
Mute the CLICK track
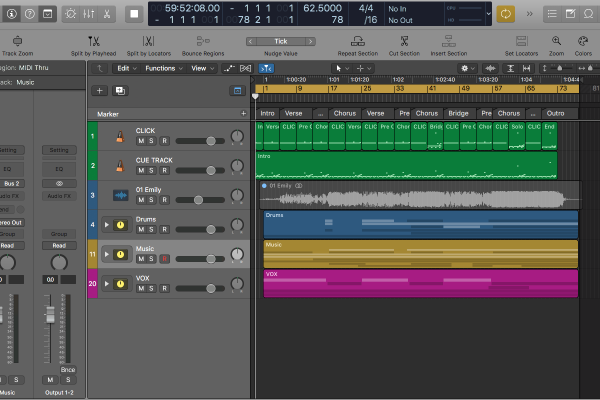point(141,141)
